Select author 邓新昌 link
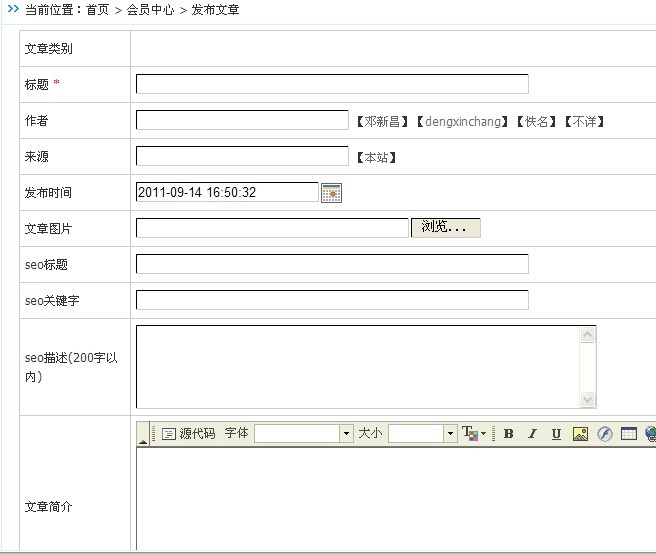Viewport: 656px width, 555px height. point(382,121)
